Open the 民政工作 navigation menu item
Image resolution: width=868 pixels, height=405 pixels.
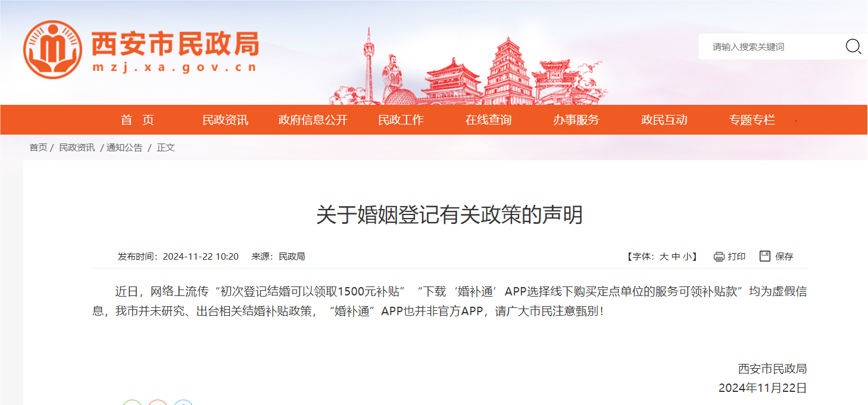401,120
